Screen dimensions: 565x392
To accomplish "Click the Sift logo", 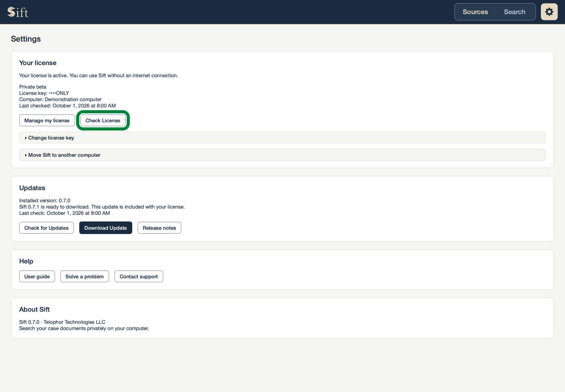I will pos(18,12).
